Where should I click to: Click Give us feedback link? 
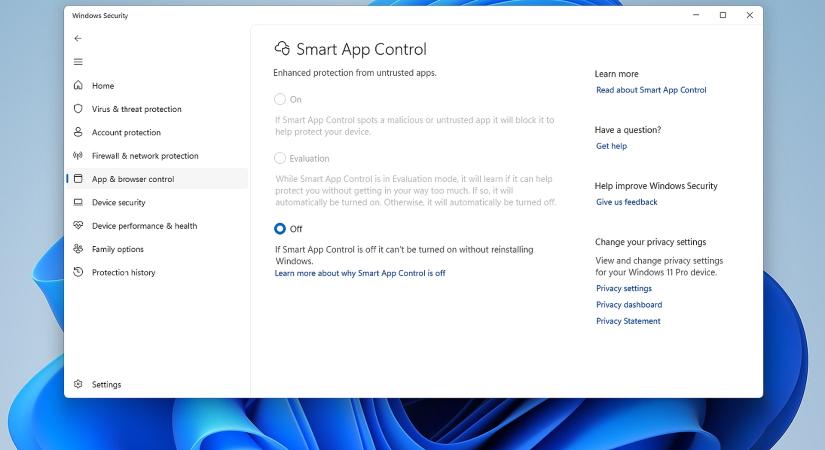click(x=627, y=202)
